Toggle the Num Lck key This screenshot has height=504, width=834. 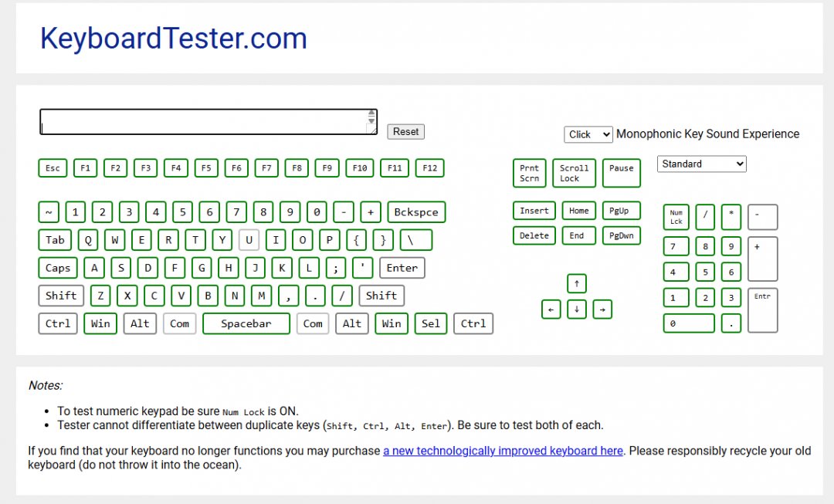[676, 217]
